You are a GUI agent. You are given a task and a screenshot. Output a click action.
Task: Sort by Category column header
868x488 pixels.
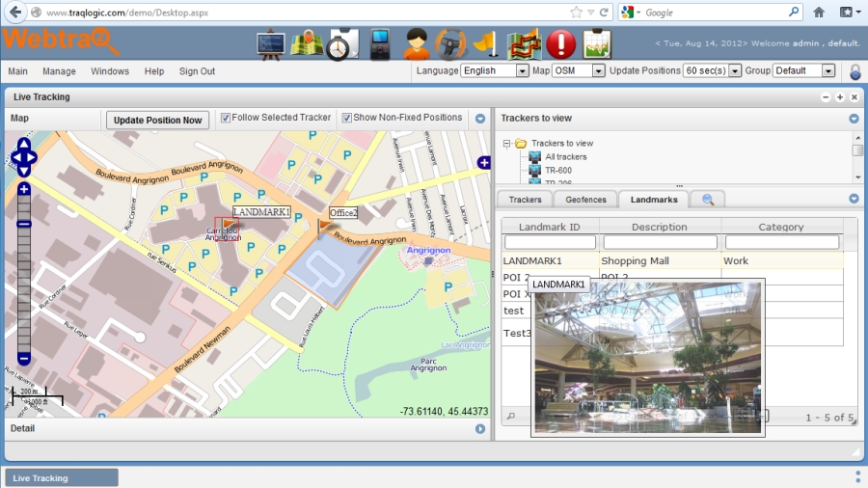tap(781, 227)
